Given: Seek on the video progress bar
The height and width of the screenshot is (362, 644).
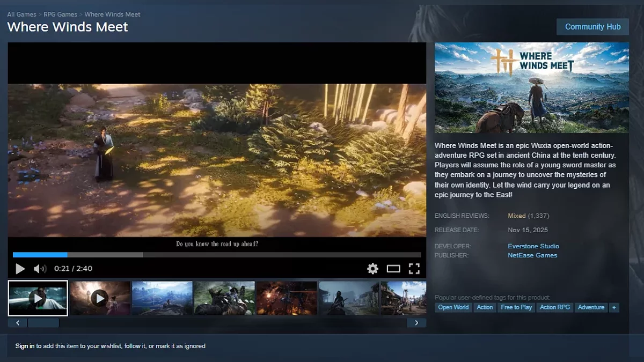Looking at the screenshot, I should click(x=217, y=255).
